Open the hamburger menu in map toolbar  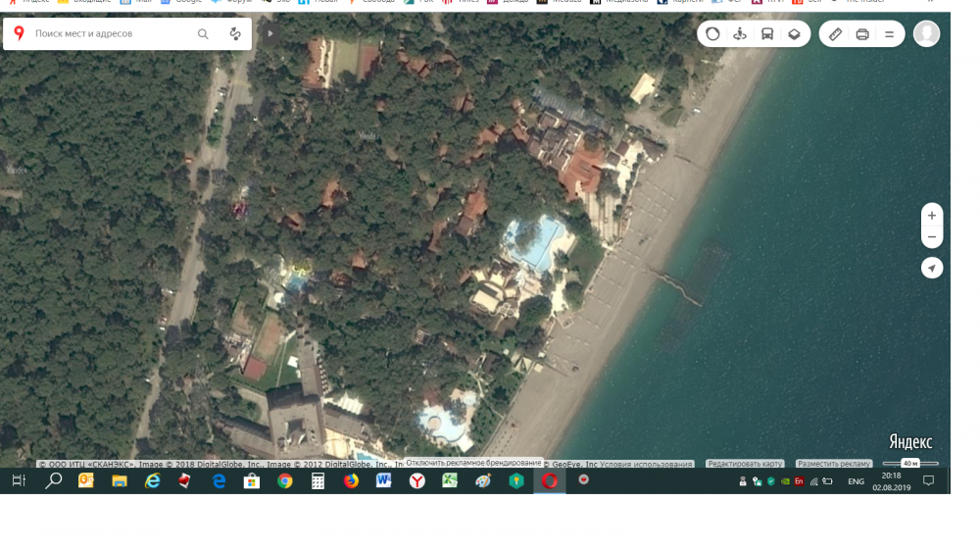(889, 34)
